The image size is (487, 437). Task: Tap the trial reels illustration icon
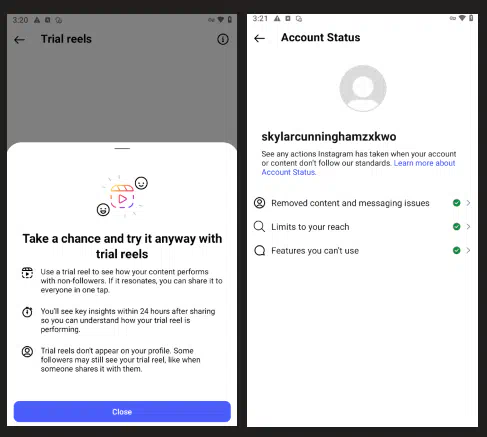pos(122,197)
